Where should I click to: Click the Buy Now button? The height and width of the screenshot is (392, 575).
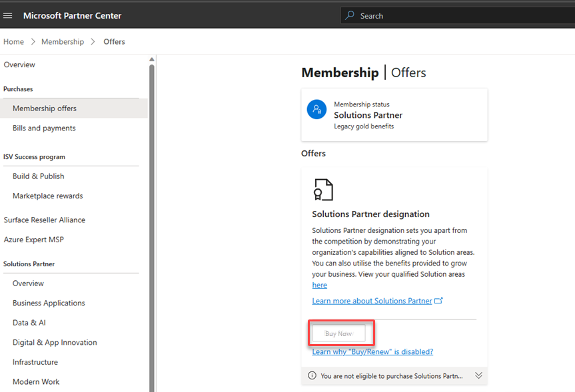pos(339,333)
